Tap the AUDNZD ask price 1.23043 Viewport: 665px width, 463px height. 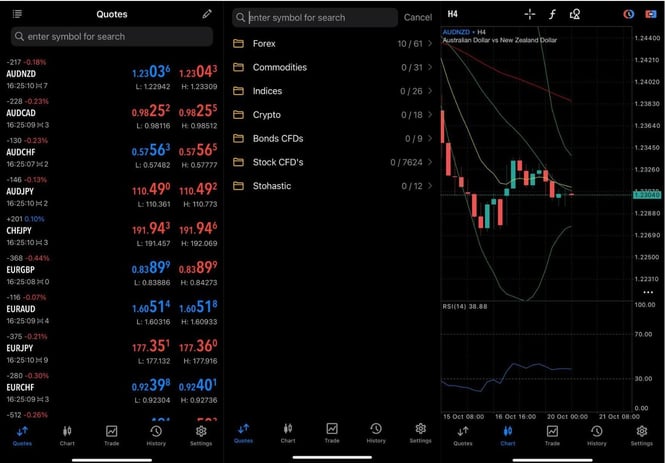pyautogui.click(x=198, y=72)
